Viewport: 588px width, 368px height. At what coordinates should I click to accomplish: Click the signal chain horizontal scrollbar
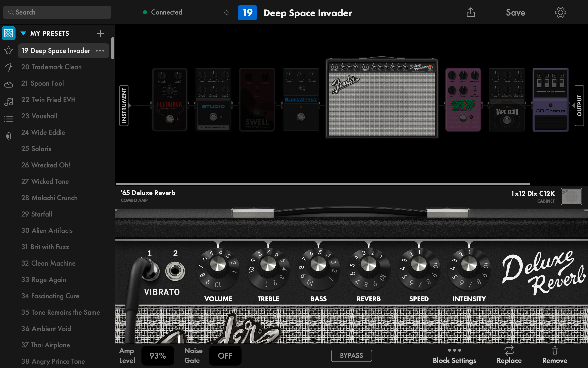(323, 184)
